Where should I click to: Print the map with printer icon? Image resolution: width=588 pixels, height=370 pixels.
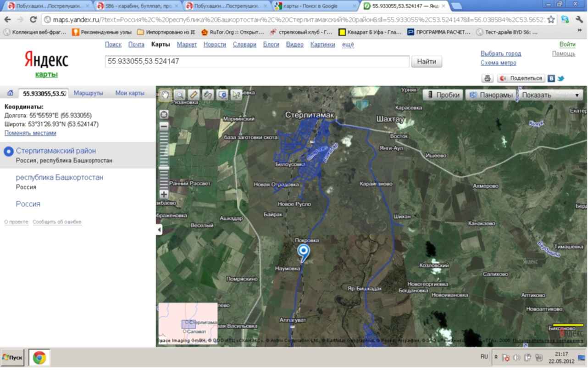(x=488, y=78)
